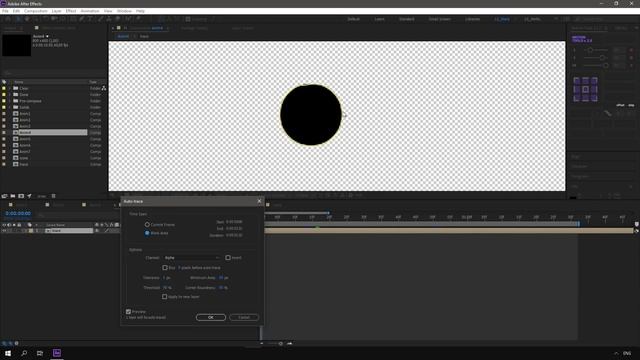
Task: Select the Current Frame radio button
Action: (x=147, y=224)
